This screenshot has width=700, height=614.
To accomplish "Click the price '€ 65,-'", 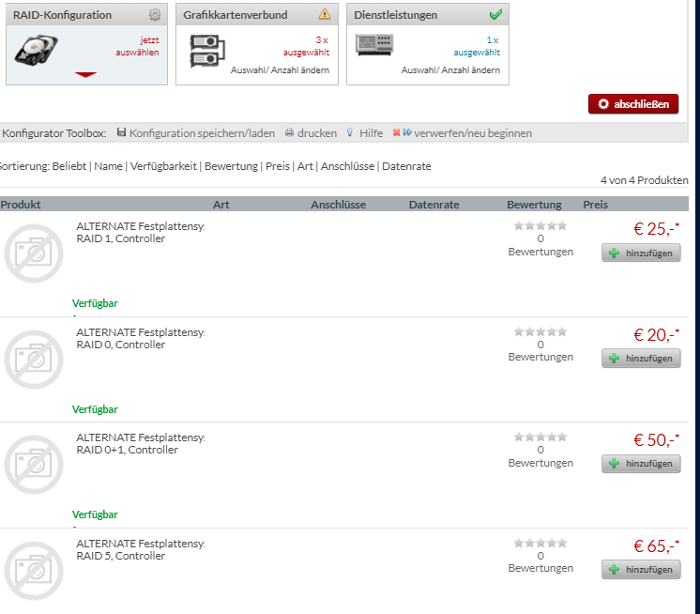I will [656, 546].
